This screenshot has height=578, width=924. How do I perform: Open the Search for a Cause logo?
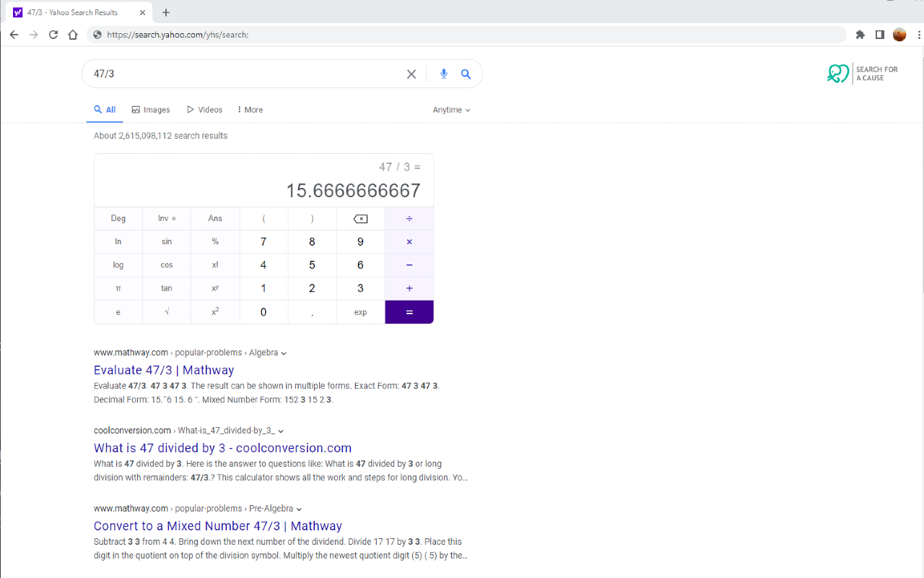863,74
